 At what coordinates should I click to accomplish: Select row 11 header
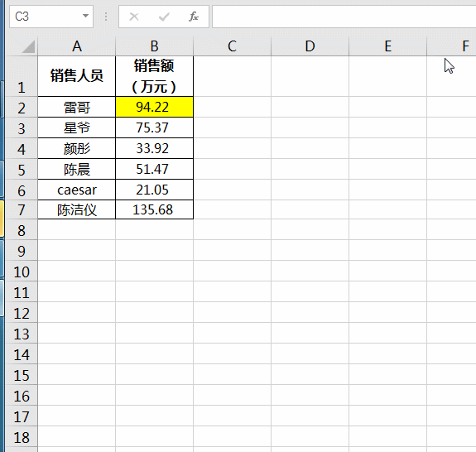point(22,291)
